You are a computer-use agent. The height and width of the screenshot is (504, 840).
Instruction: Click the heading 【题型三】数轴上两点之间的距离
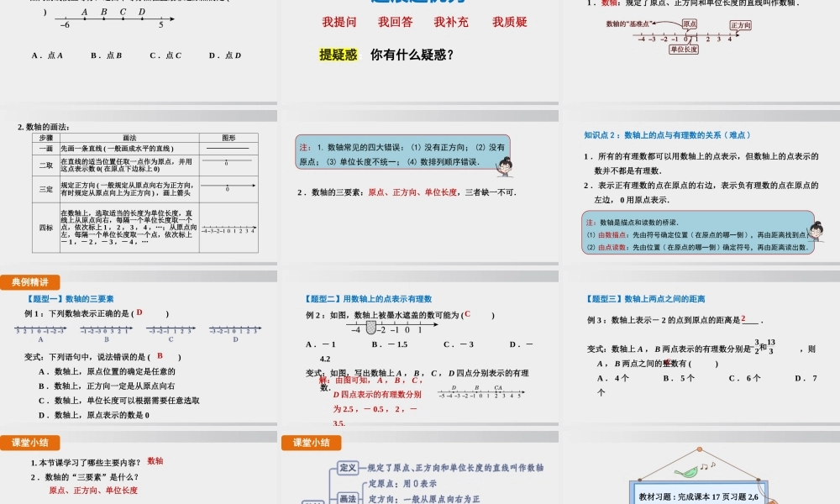645,299
